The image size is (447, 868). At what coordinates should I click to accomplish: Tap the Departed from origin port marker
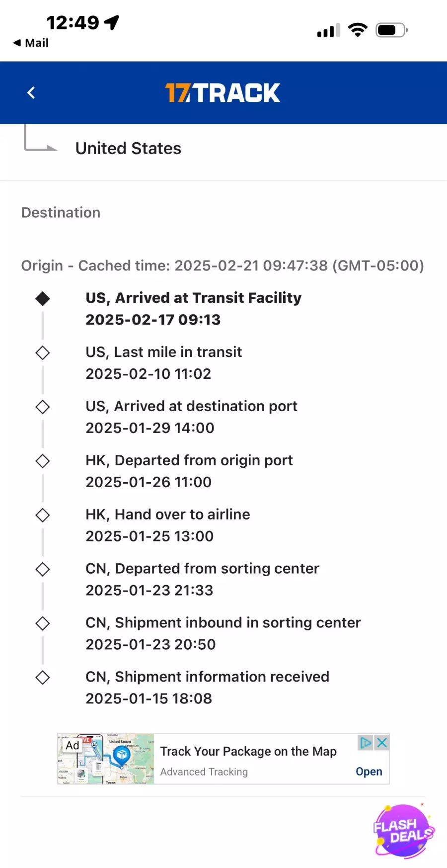(x=43, y=461)
